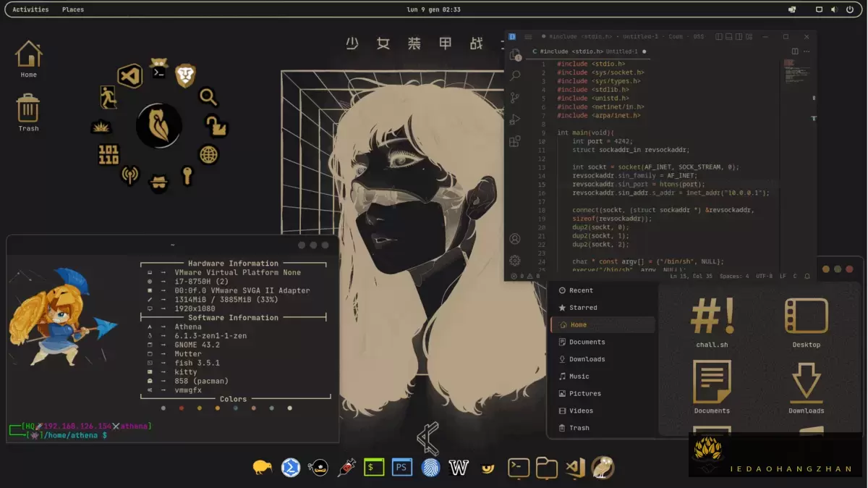Viewport: 868px width, 488px height.
Task: Open Explorer in Code-OSS activity bar
Action: pyautogui.click(x=515, y=55)
